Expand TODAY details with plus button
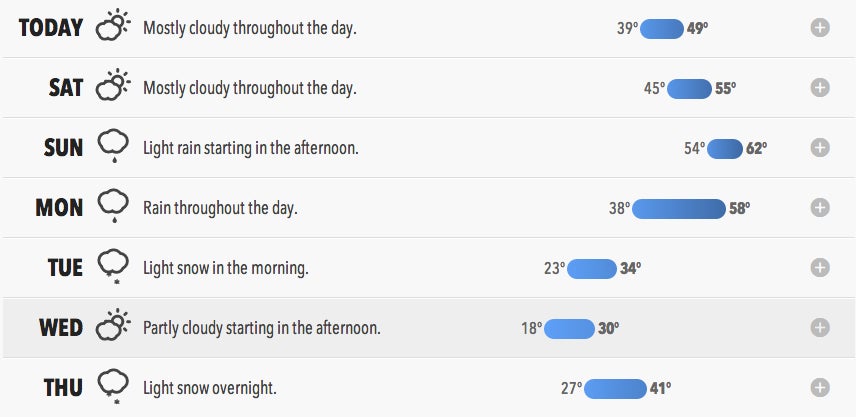The height and width of the screenshot is (417, 856). pyautogui.click(x=820, y=28)
